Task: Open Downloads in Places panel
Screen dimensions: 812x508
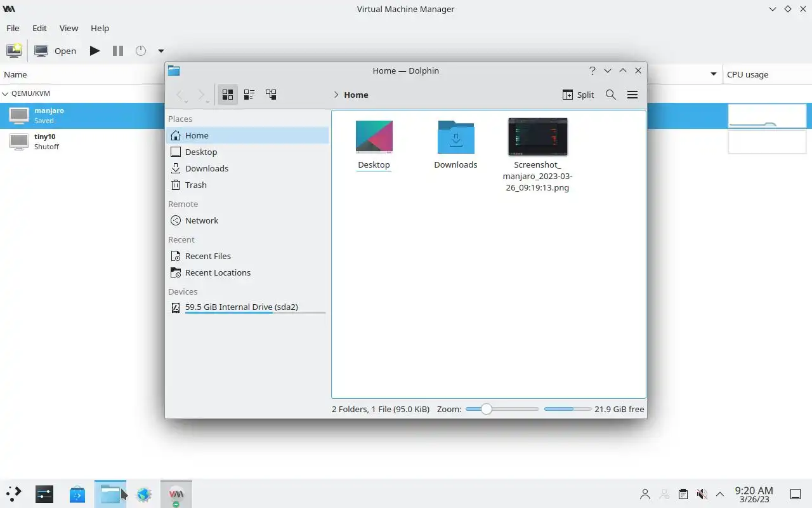Action: tap(247, 168)
